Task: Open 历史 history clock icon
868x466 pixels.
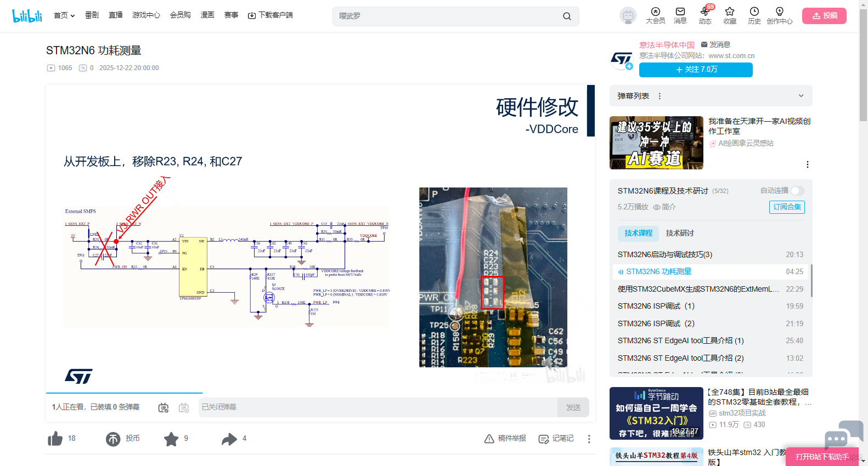Action: click(754, 16)
